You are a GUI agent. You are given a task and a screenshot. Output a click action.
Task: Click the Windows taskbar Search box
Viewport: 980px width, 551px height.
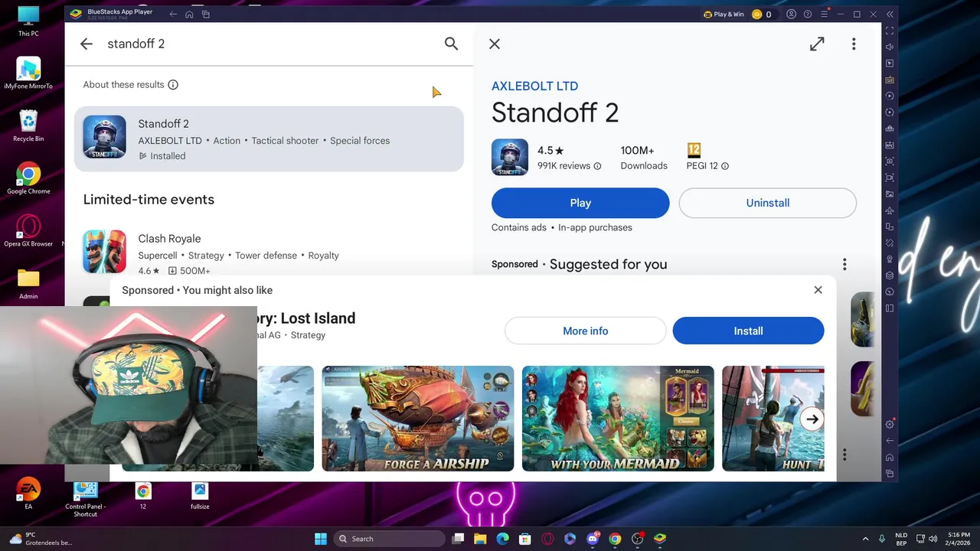390,539
